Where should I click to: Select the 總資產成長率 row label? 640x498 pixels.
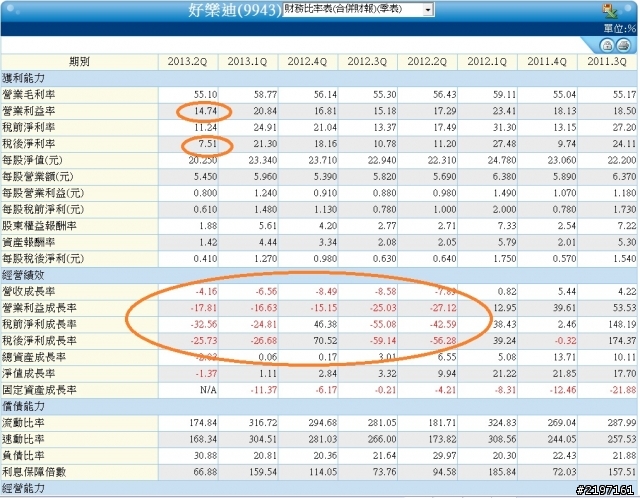(x=34, y=357)
